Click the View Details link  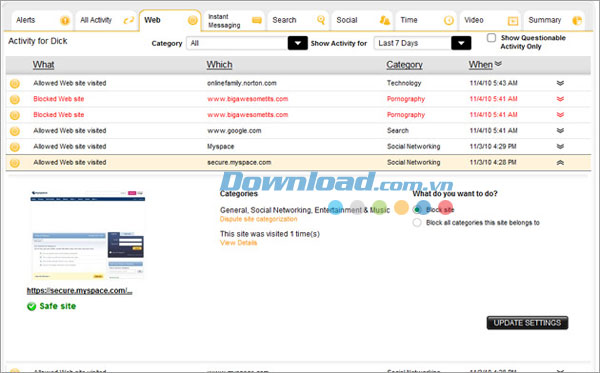(x=238, y=243)
